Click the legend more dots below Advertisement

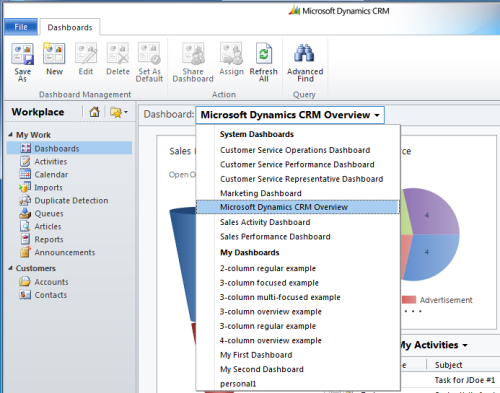[413, 311]
